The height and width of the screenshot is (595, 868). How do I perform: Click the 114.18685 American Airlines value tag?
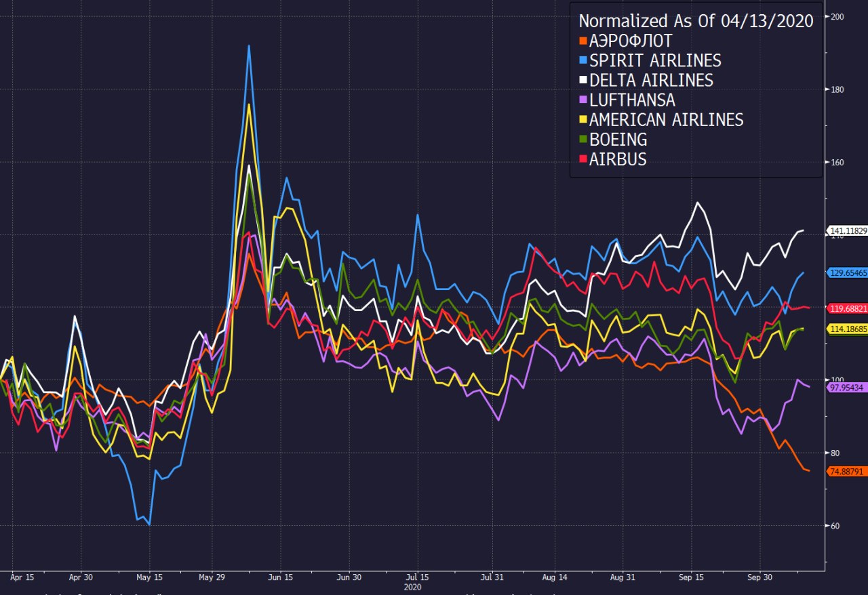(848, 329)
